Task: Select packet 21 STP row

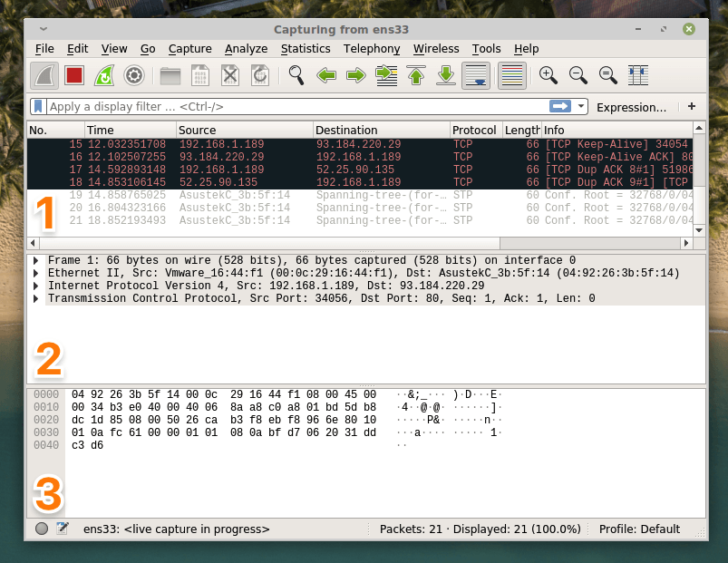Action: (360, 220)
